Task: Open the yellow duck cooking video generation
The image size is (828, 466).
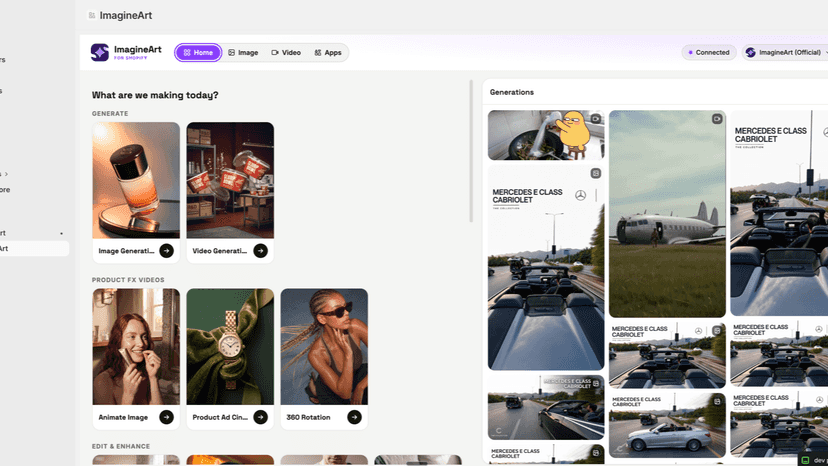Action: click(x=546, y=135)
